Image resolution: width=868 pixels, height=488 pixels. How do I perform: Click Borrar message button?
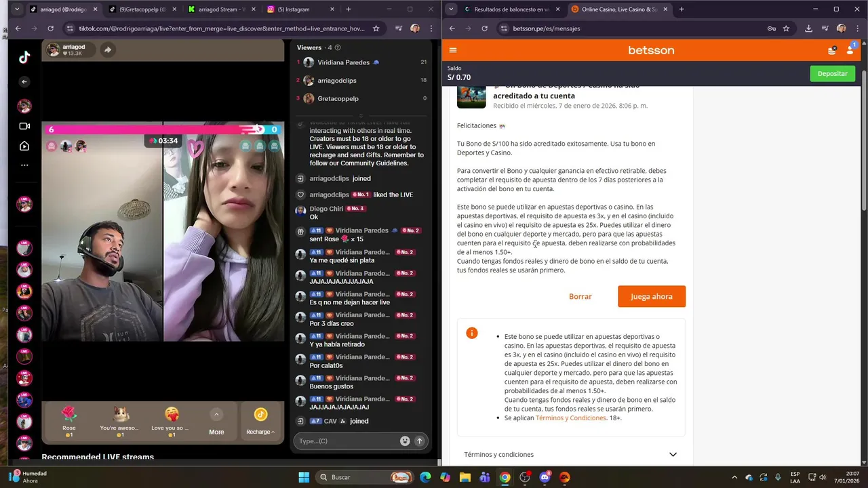point(580,296)
